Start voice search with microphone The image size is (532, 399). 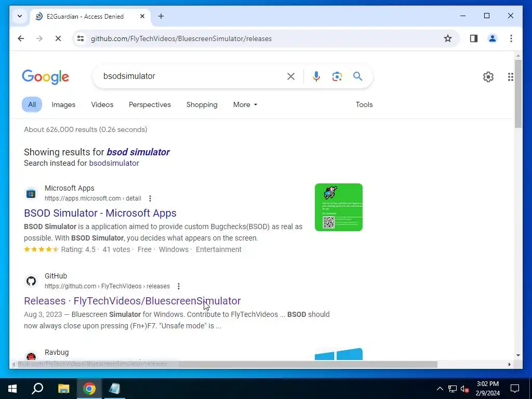coord(316,76)
